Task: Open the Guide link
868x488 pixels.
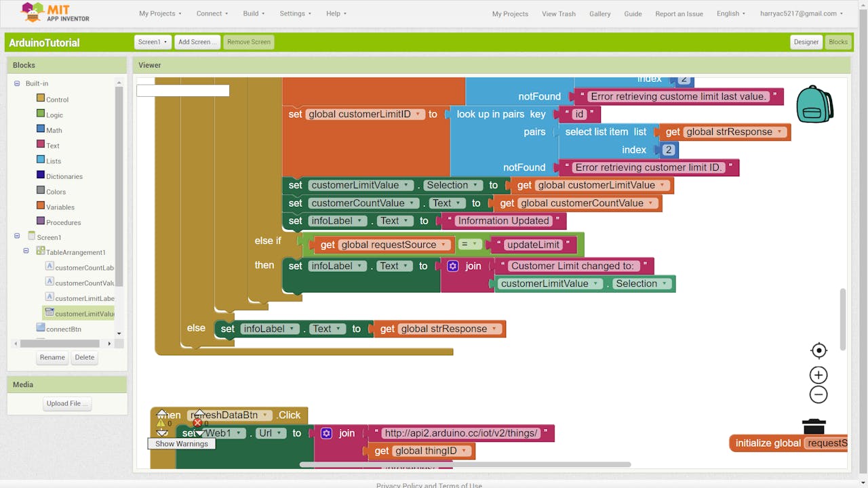Action: pos(633,14)
